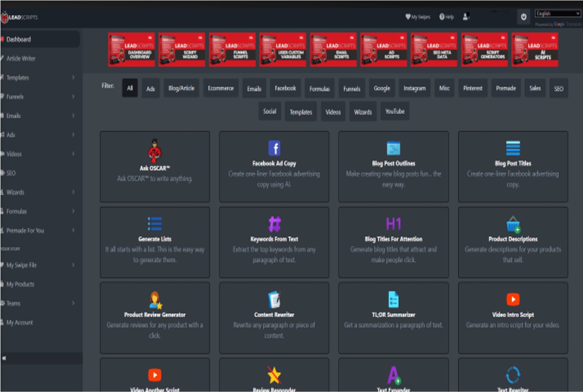Open Text Expander letter A icon
The height and width of the screenshot is (392, 583).
tap(394, 375)
